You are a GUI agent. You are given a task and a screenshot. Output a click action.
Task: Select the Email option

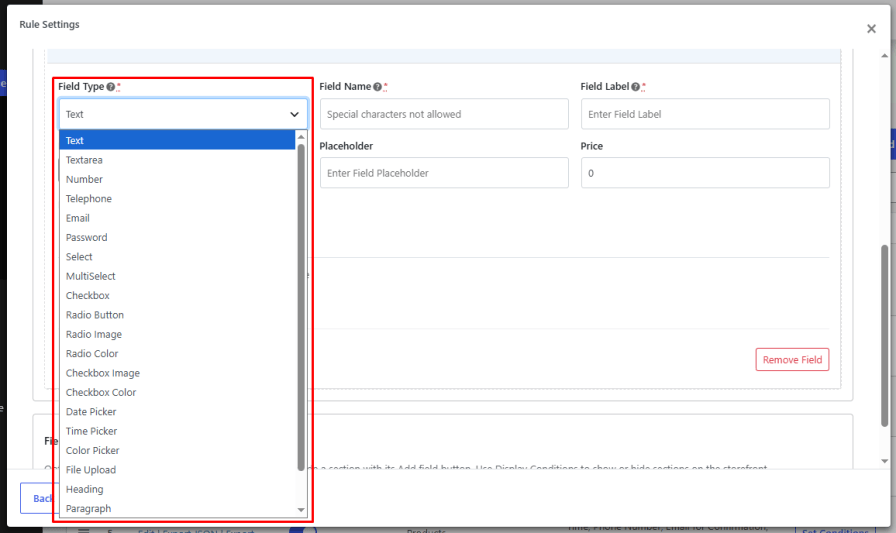(177, 218)
